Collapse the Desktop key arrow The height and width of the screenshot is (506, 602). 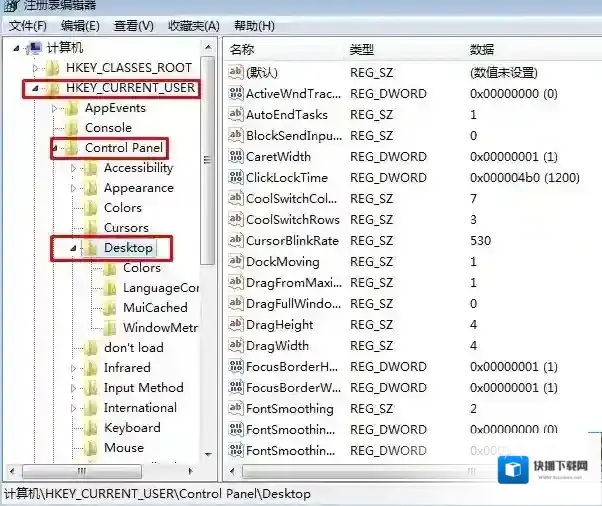pyautogui.click(x=73, y=248)
